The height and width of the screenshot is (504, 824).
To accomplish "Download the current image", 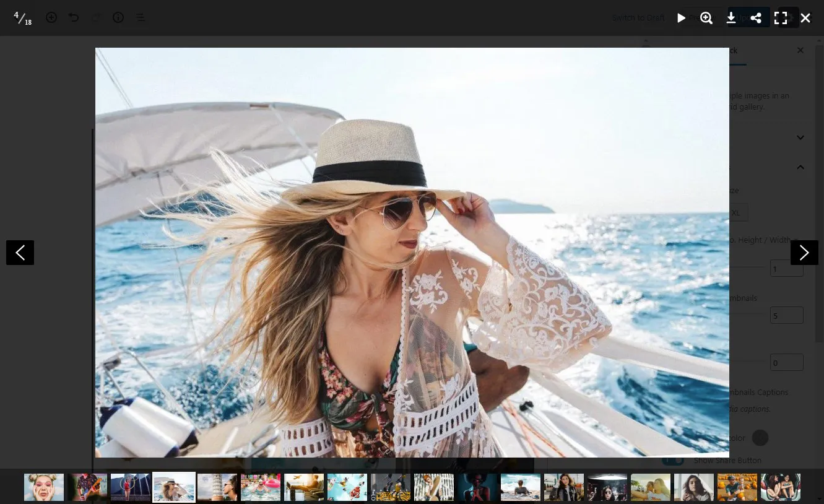I will point(731,18).
